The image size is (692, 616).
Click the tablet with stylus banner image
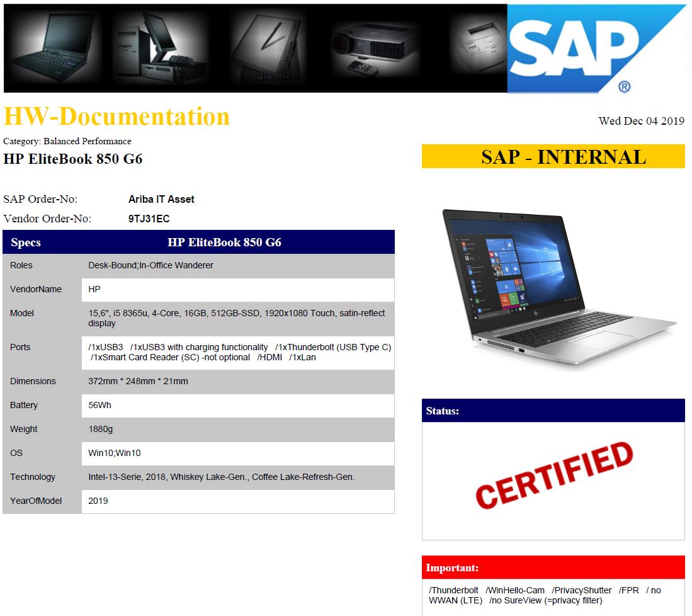click(268, 48)
